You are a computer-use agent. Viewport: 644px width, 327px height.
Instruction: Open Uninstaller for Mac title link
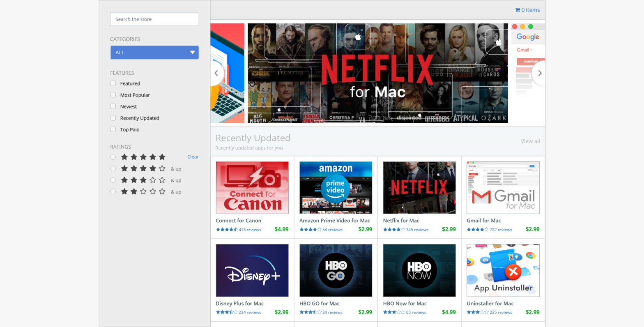[x=490, y=304]
